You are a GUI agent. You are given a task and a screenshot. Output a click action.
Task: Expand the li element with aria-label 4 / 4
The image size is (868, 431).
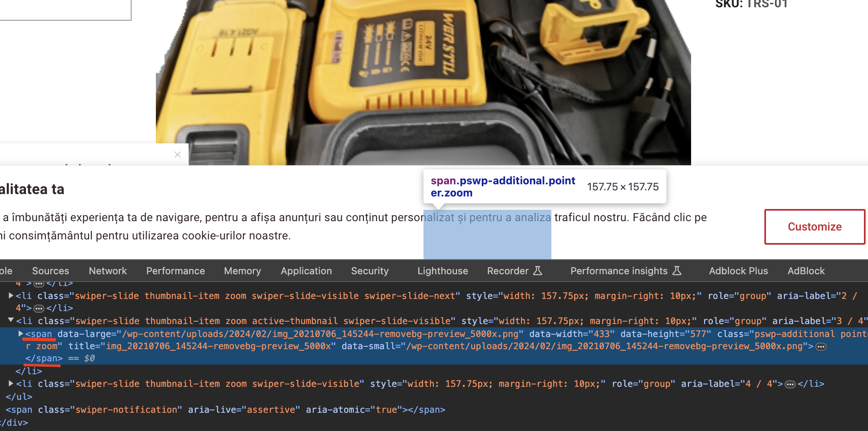click(x=11, y=383)
